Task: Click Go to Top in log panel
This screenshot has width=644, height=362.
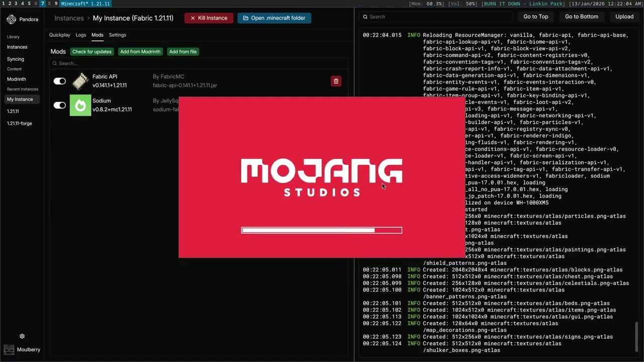Action: pyautogui.click(x=536, y=17)
